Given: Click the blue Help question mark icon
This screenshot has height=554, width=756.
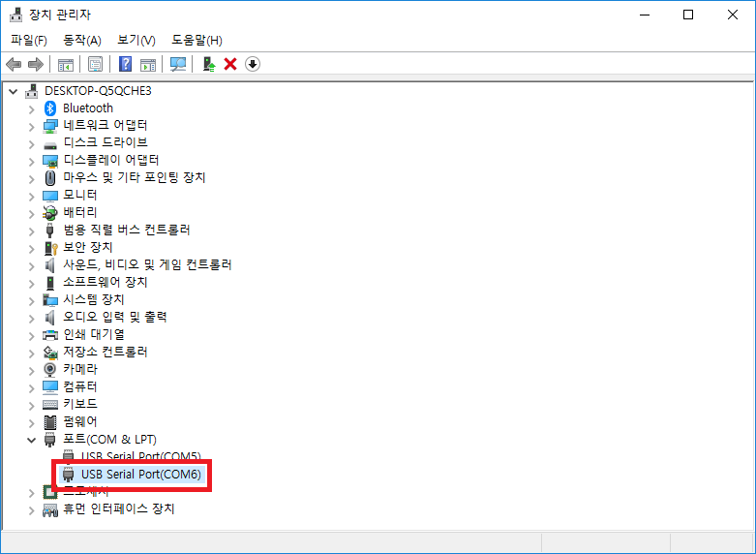Looking at the screenshot, I should click(125, 64).
